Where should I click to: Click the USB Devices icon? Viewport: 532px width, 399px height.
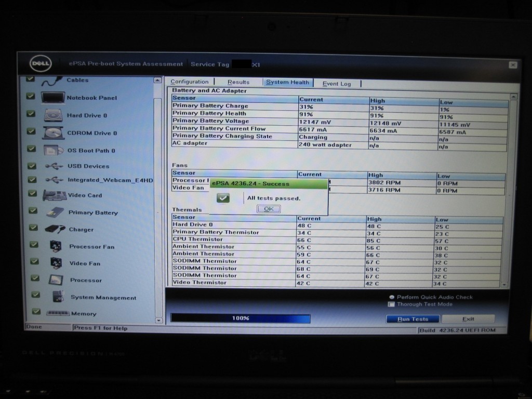(x=54, y=166)
